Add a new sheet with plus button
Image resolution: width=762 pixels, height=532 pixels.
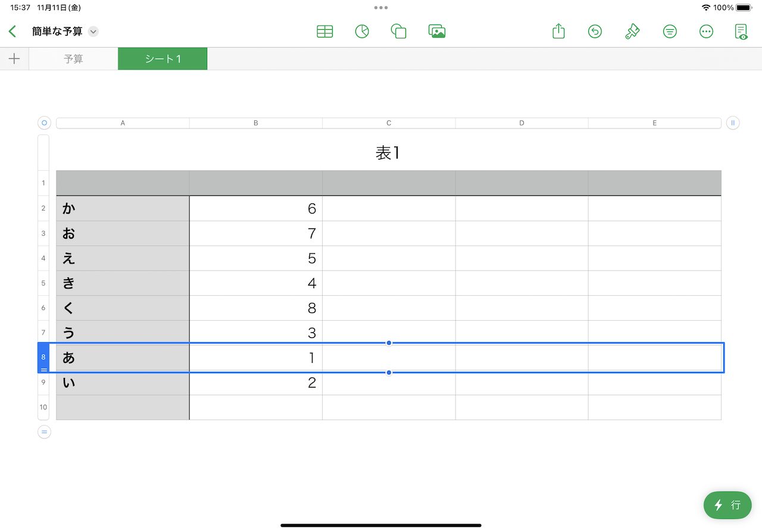pos(14,59)
